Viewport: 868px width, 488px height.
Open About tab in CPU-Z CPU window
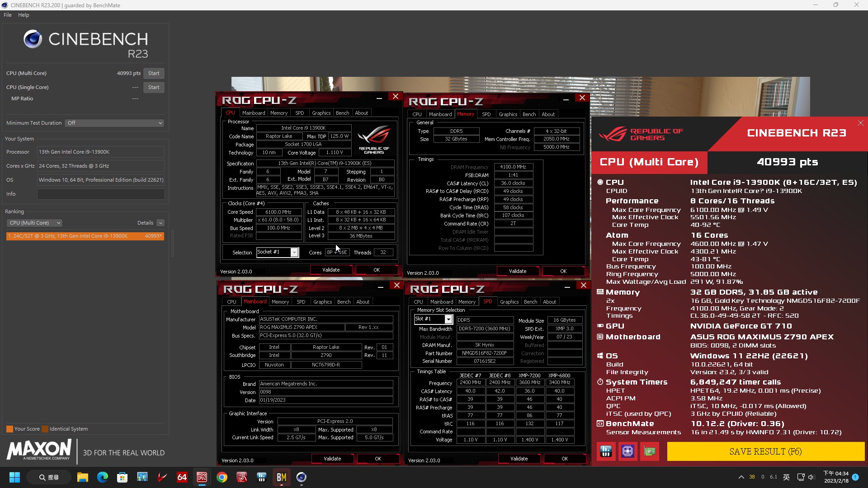point(362,113)
